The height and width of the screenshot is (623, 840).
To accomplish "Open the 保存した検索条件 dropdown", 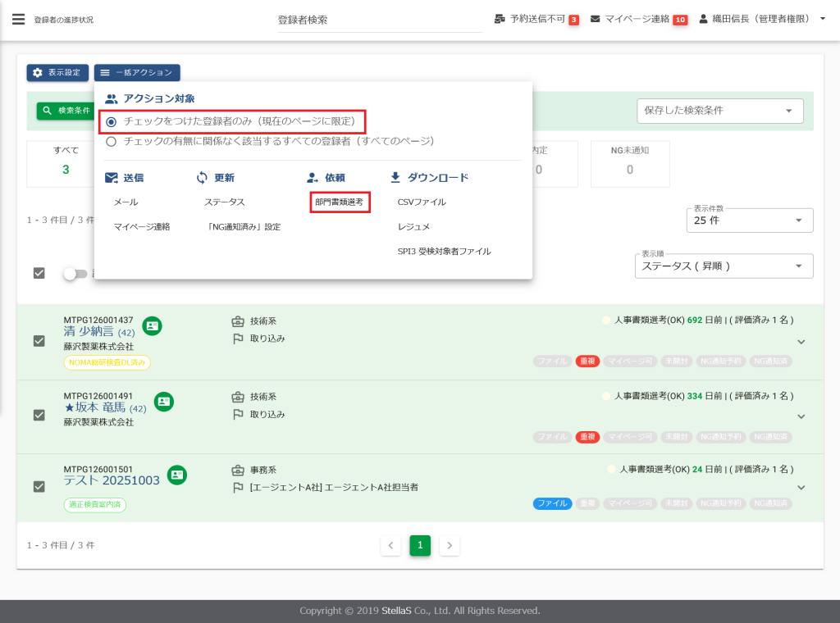I will coord(720,111).
